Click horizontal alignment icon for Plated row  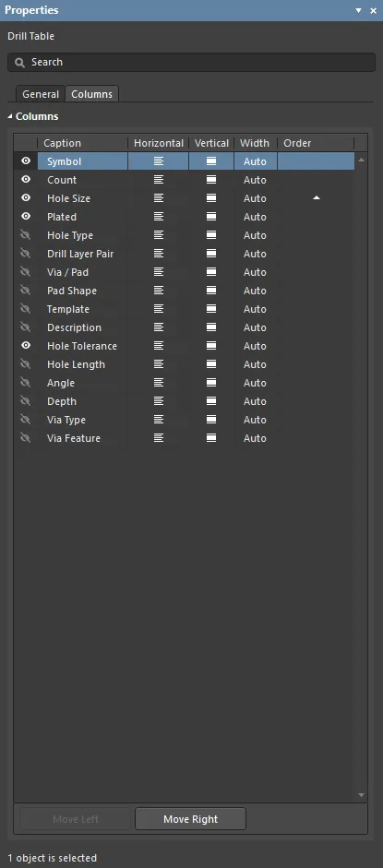coord(159,217)
